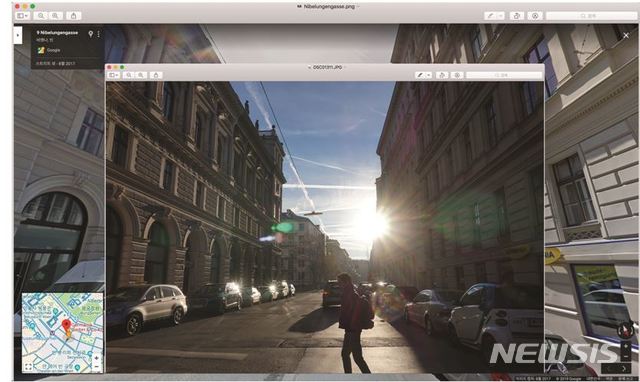640x382 pixels.
Task: Open markup pen dropdown in Nibelungengasse.png window
Action: pyautogui.click(x=501, y=16)
